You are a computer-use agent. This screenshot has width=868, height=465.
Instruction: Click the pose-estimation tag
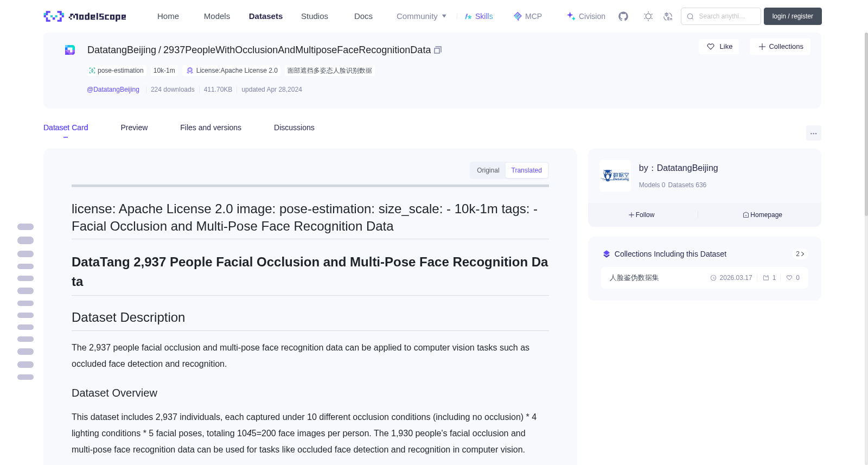(x=116, y=71)
